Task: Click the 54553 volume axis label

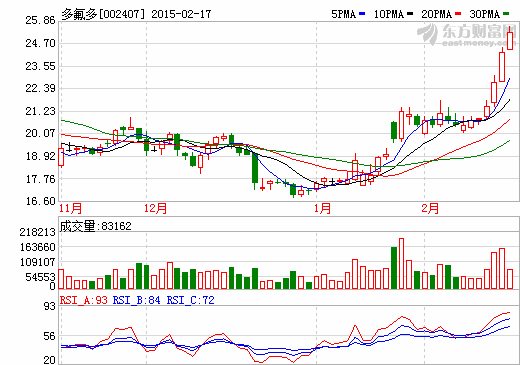Action: click(40, 277)
